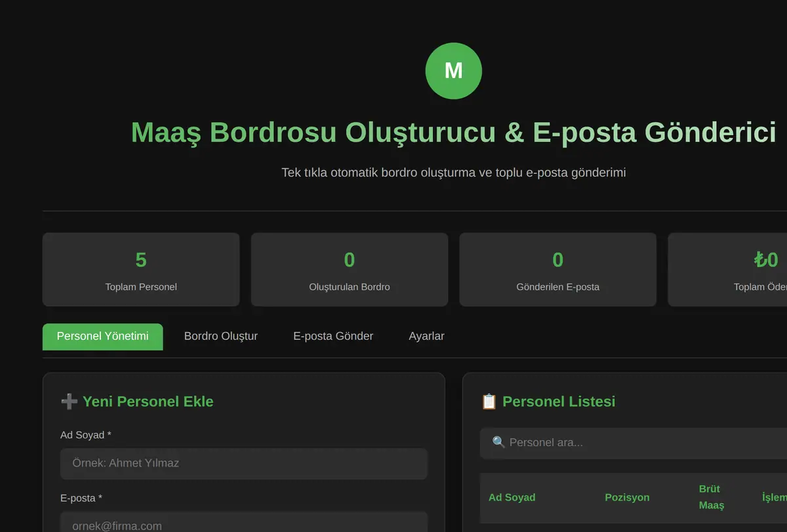Select the Oluşturulan Bordro stat card
The image size is (787, 532).
350,270
